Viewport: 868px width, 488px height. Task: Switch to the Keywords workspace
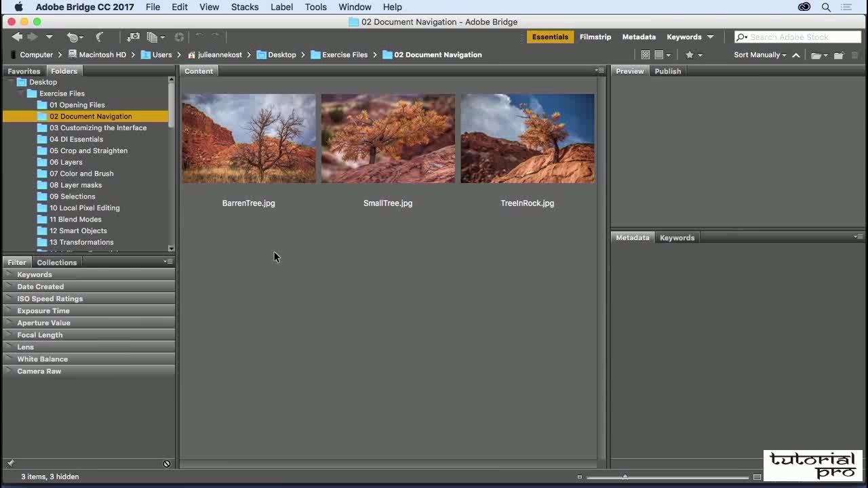pos(684,37)
